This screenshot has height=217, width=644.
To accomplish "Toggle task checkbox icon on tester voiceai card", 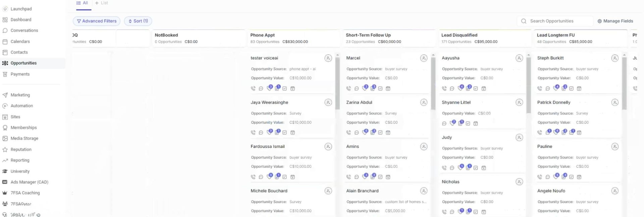I will point(284,88).
